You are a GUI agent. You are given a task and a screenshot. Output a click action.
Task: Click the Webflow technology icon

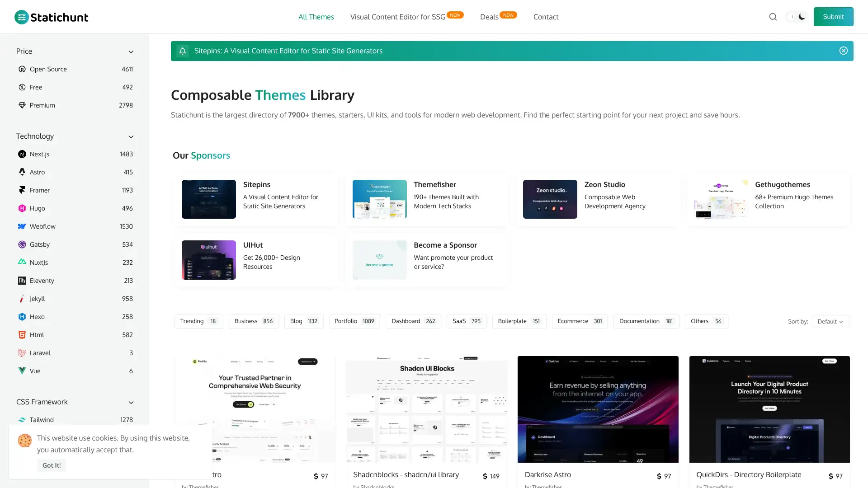[x=22, y=226]
